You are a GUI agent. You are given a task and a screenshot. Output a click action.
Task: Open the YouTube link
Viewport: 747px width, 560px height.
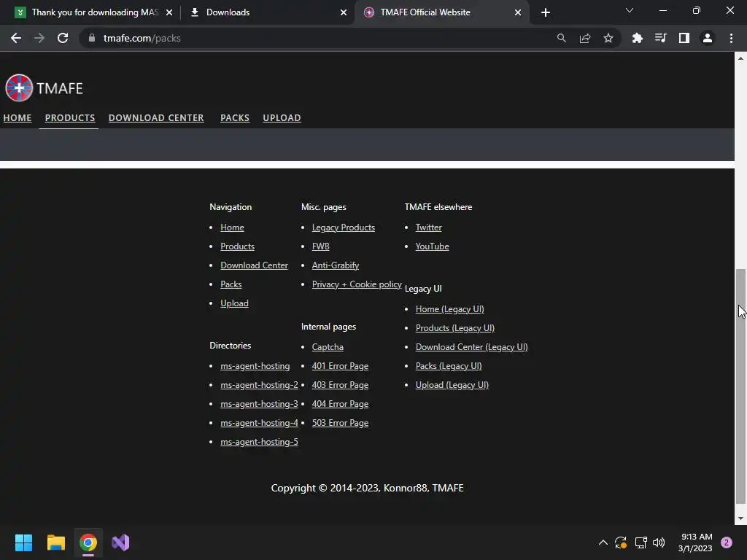click(x=432, y=246)
